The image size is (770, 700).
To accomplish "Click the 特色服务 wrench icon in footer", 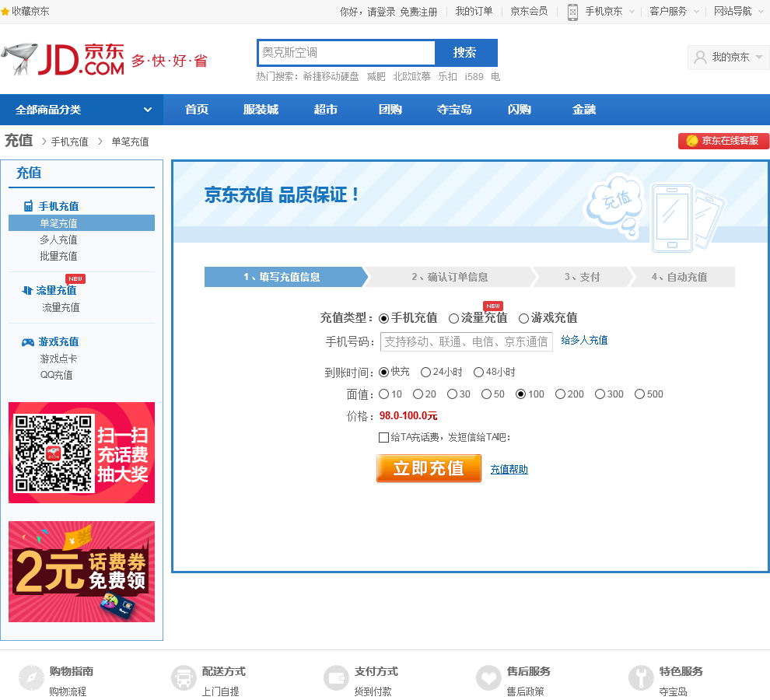I will (641, 678).
